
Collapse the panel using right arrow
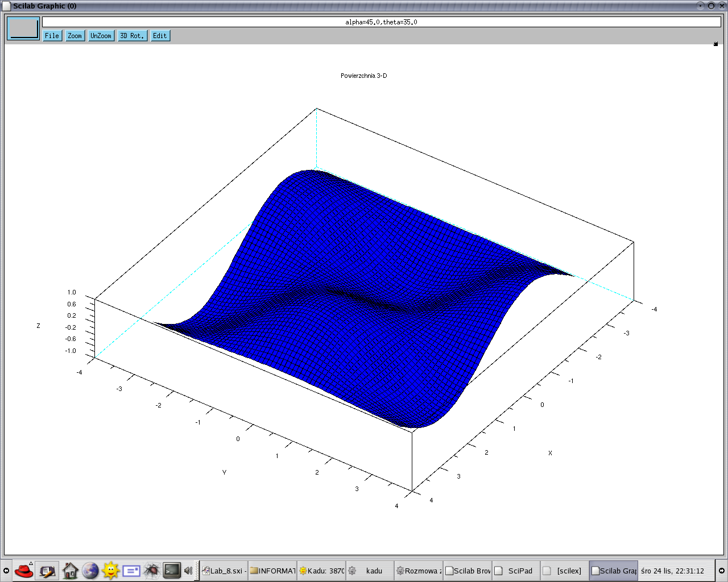(721, 571)
